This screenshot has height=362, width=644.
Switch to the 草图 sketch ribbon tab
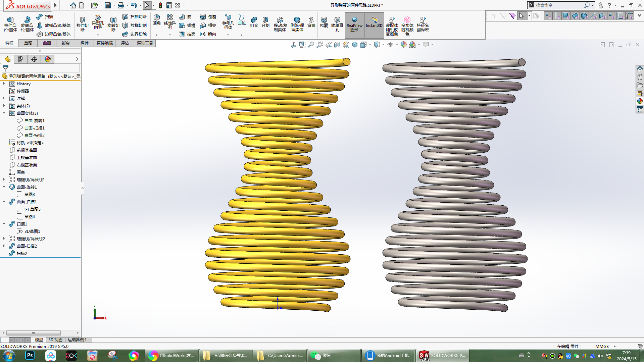tap(28, 43)
